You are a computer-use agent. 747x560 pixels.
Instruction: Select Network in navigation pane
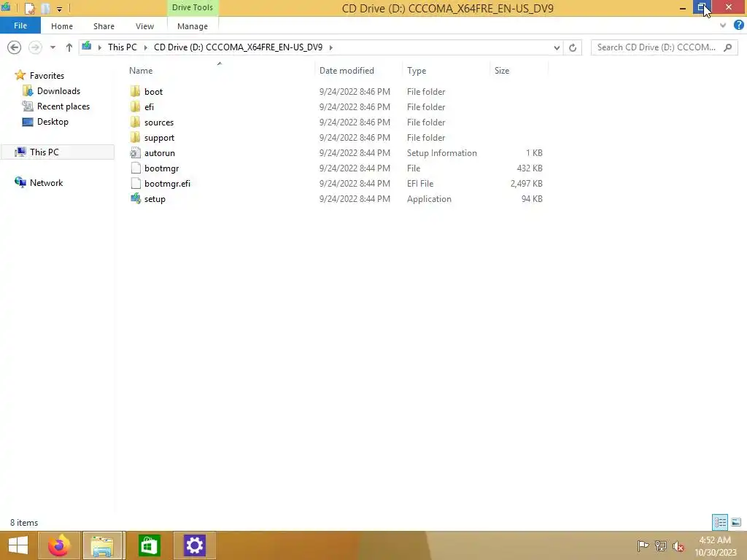[x=46, y=183]
